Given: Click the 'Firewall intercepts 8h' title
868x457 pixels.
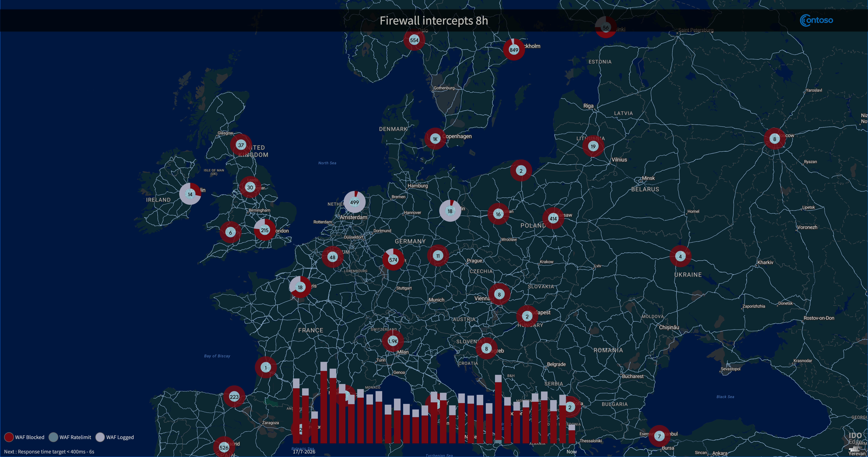Looking at the screenshot, I should click(x=434, y=20).
